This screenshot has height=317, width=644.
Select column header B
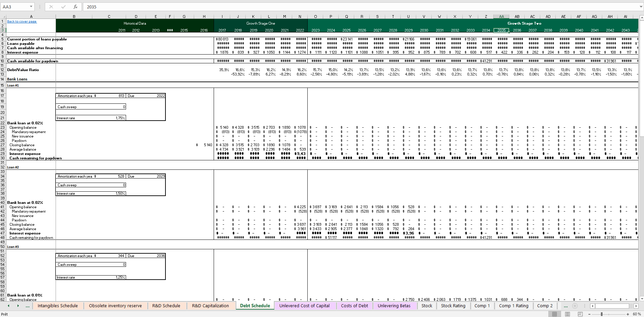point(74,17)
